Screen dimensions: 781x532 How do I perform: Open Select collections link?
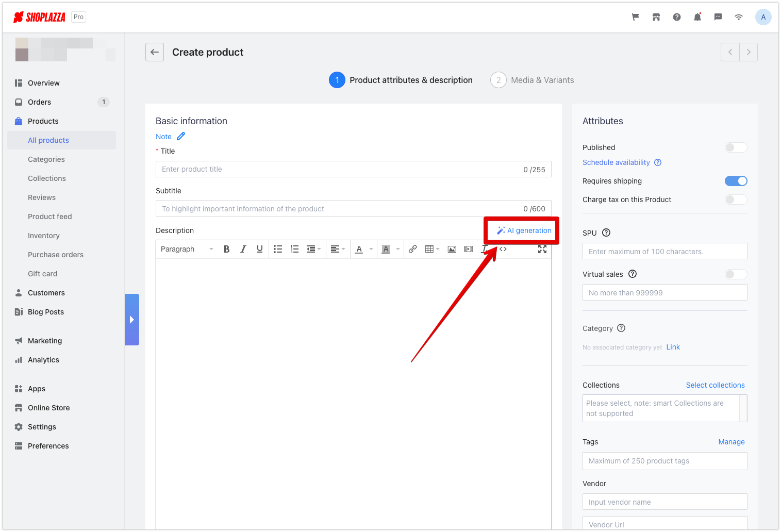(x=715, y=385)
